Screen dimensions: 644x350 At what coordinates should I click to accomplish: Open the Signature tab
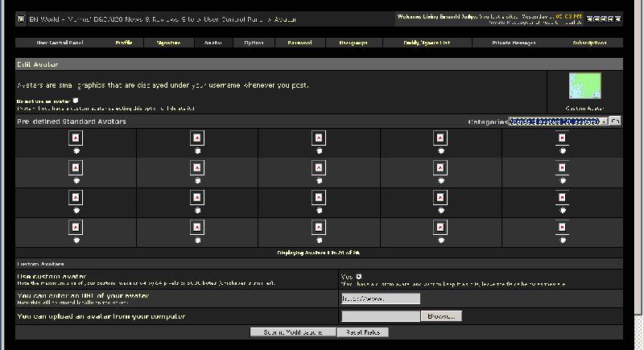click(x=169, y=43)
